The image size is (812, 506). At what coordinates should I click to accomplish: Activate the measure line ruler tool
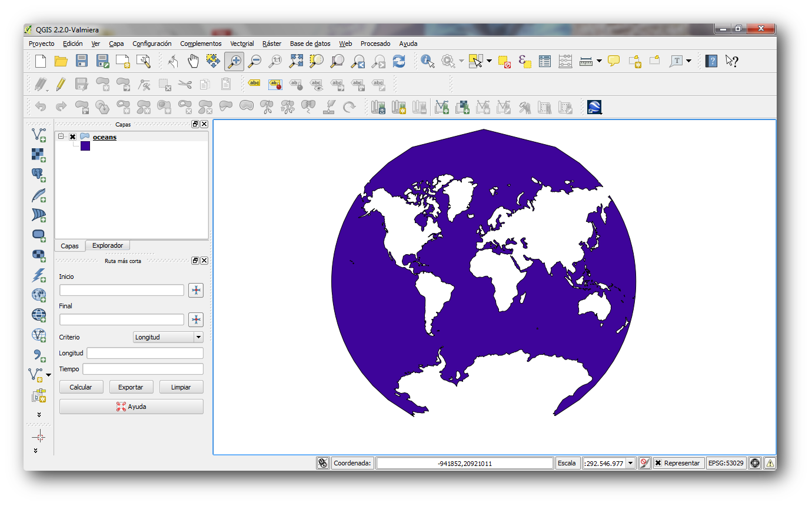point(585,61)
